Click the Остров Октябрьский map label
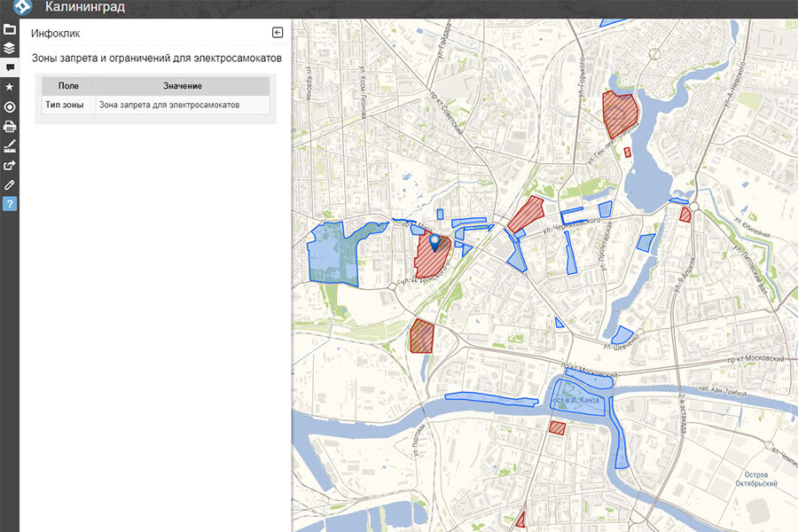The image size is (798, 532). click(x=755, y=479)
